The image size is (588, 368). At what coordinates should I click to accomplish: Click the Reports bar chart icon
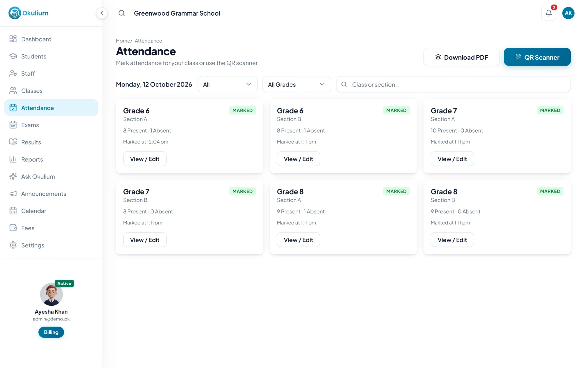tap(13, 159)
